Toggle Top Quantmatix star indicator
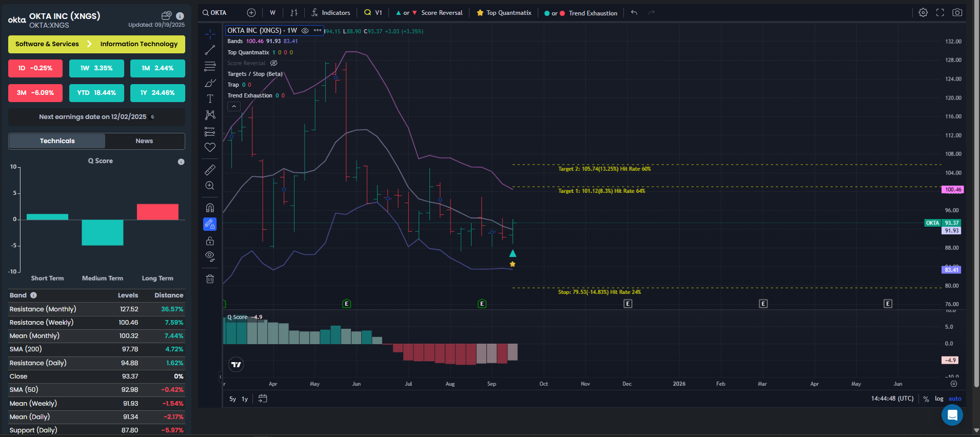The height and width of the screenshot is (437, 980). pos(504,13)
